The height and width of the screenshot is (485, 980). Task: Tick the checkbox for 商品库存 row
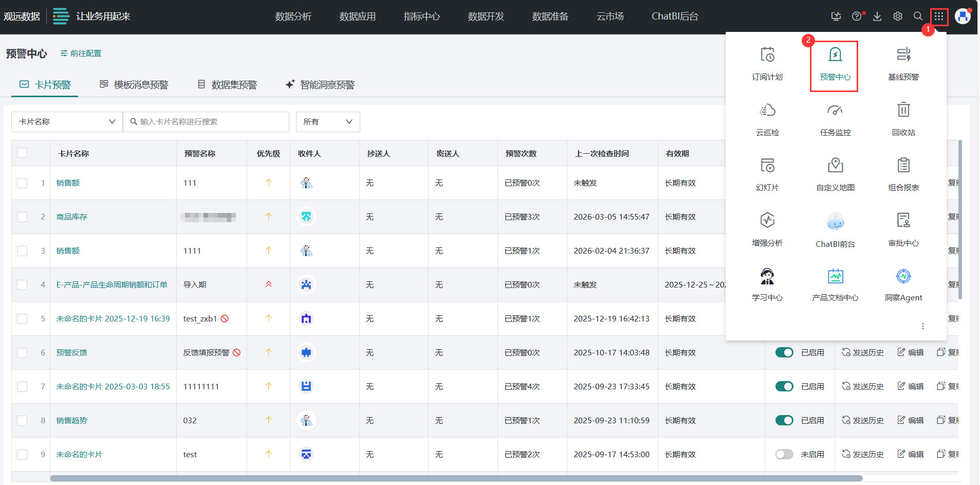tap(22, 217)
